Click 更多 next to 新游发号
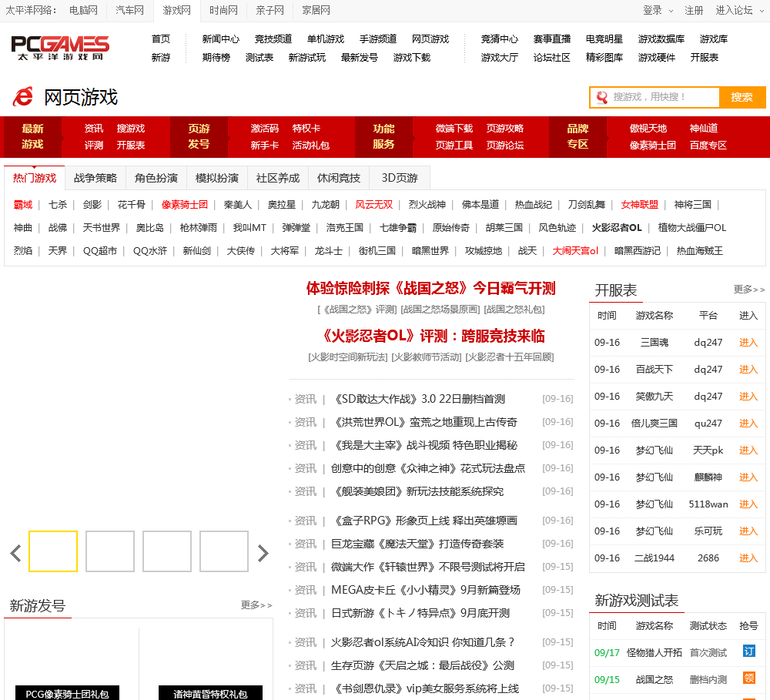770x700 pixels. (256, 605)
